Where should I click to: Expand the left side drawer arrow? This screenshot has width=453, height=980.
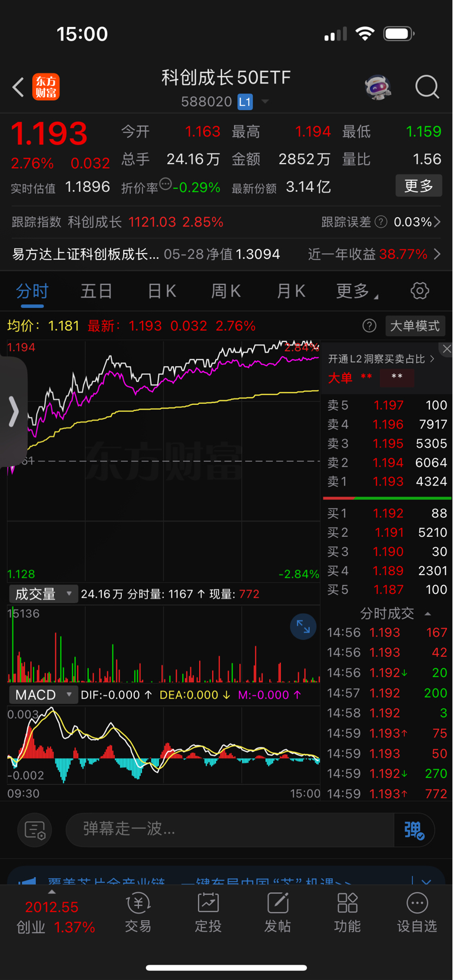(x=13, y=411)
